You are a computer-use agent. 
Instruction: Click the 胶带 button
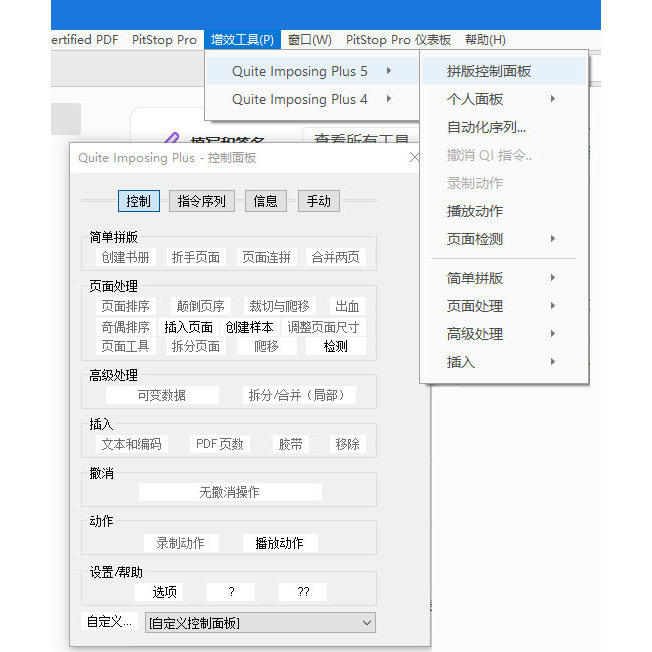pos(290,444)
